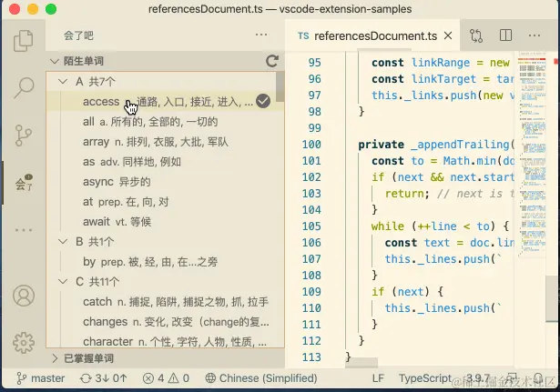Click line number 105 in gutter
Screen dimensions: 560x392
pos(311,226)
